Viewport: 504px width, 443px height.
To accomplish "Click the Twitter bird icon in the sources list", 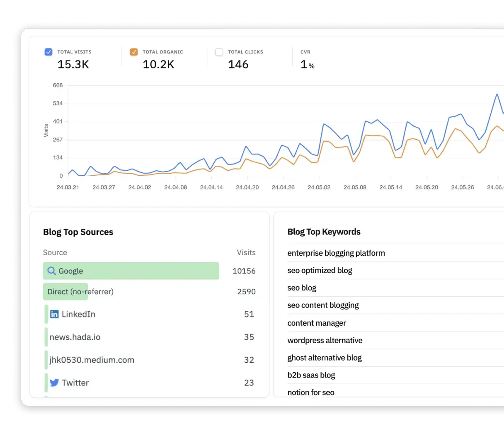I will click(54, 382).
